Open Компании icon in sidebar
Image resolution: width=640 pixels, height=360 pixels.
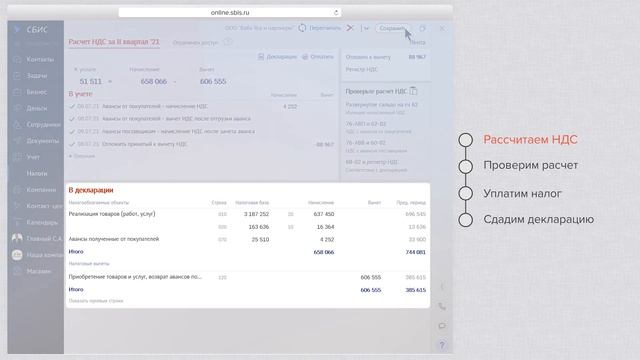point(17,190)
